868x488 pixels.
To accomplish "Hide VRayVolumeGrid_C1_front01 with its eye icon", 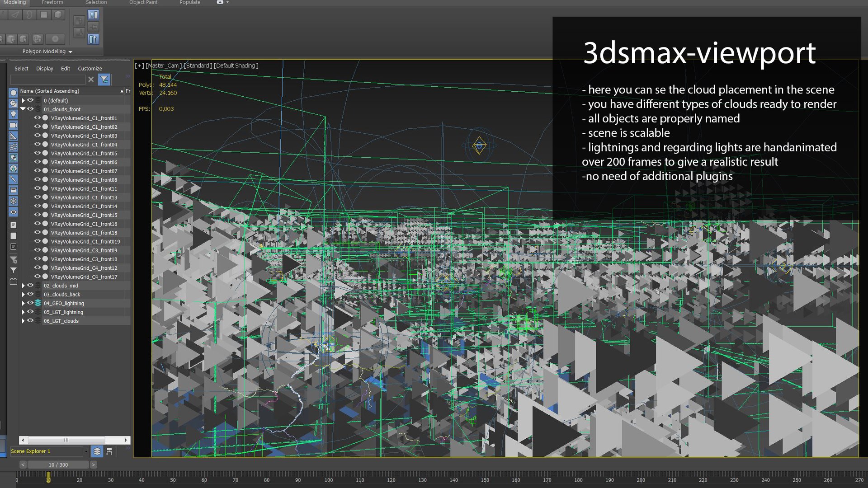I will click(x=38, y=118).
